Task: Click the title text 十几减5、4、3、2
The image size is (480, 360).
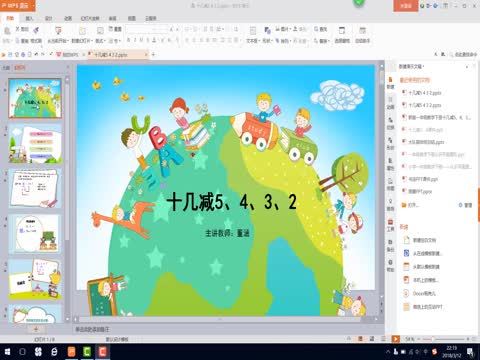Action: [x=231, y=202]
